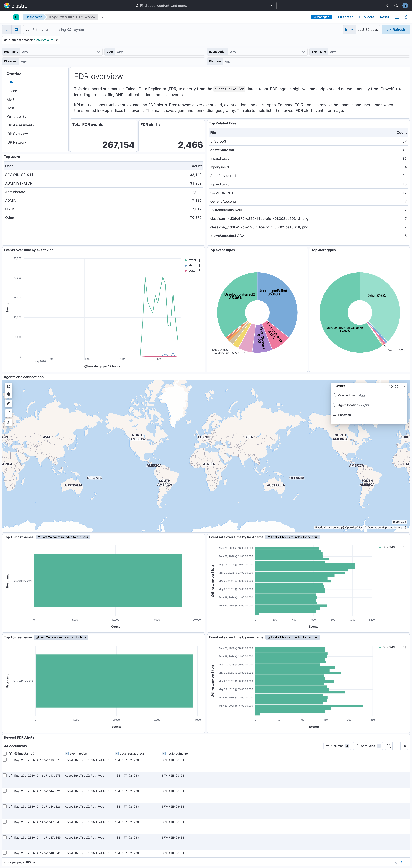Switch to the Falcon dashboard
Viewport: 412px width, 868px height.
tap(12, 91)
